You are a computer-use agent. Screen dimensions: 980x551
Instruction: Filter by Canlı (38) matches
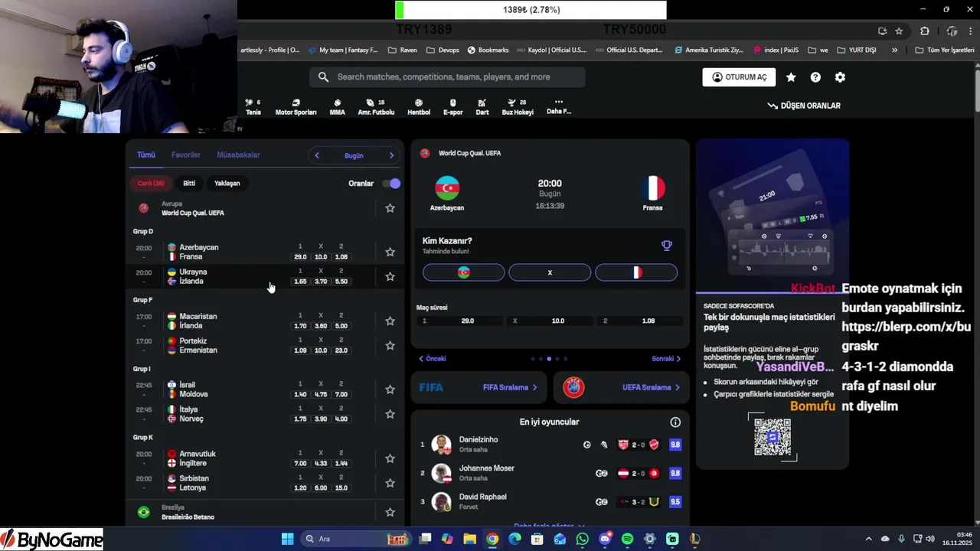(x=151, y=184)
